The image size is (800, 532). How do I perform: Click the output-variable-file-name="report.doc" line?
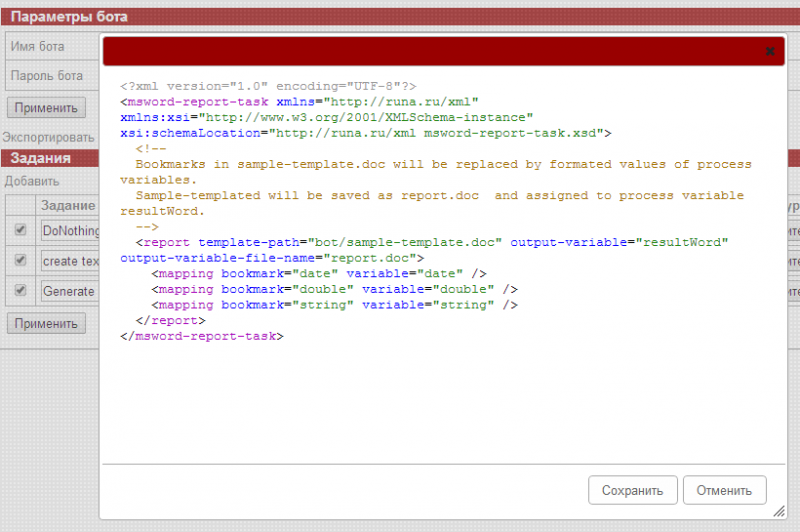(x=272, y=258)
